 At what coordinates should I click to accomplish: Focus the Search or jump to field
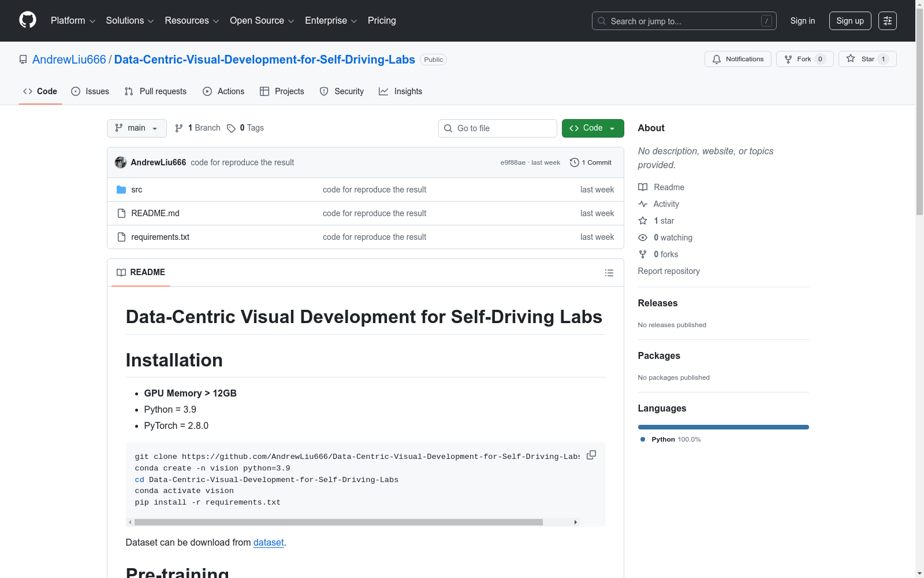coord(684,21)
